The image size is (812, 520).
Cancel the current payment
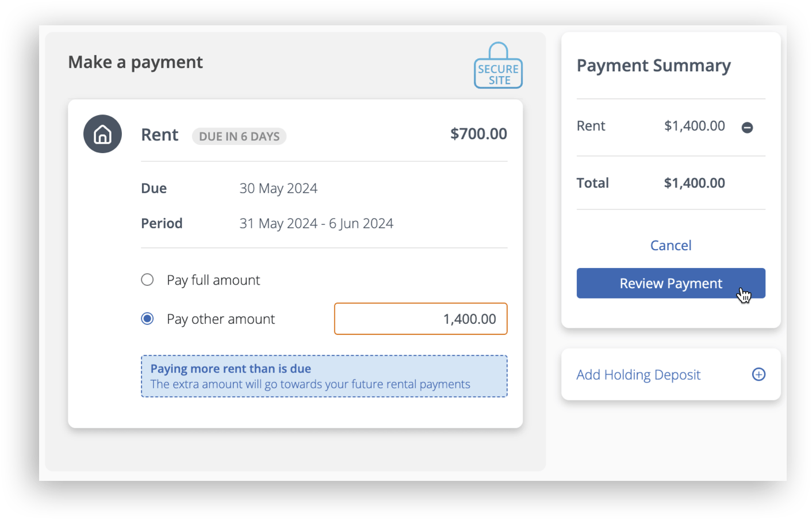point(671,245)
